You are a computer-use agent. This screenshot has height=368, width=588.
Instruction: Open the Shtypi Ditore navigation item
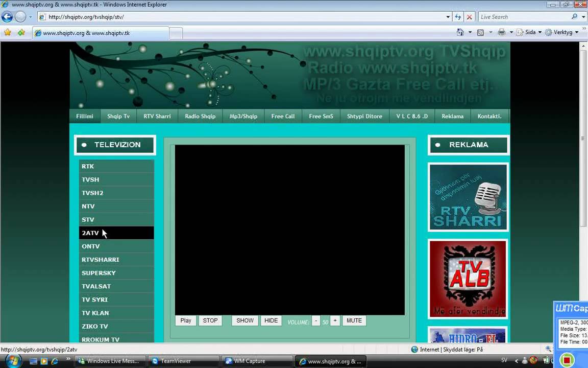(364, 116)
